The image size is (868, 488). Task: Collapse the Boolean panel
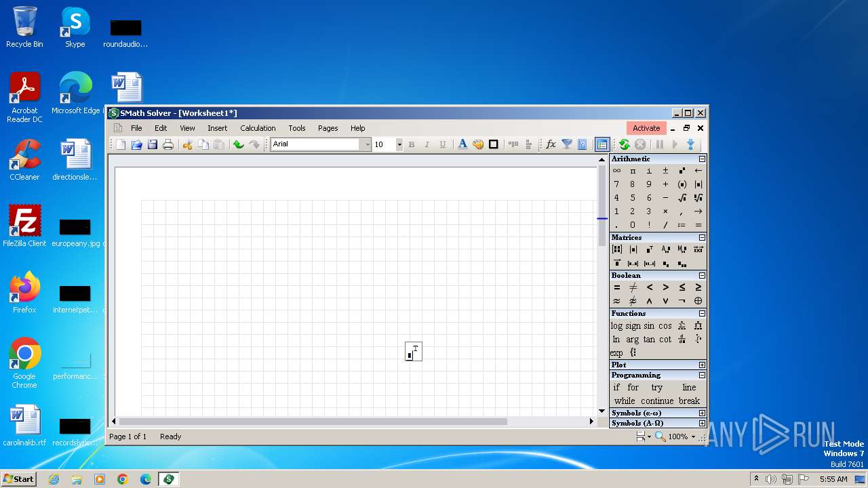702,276
